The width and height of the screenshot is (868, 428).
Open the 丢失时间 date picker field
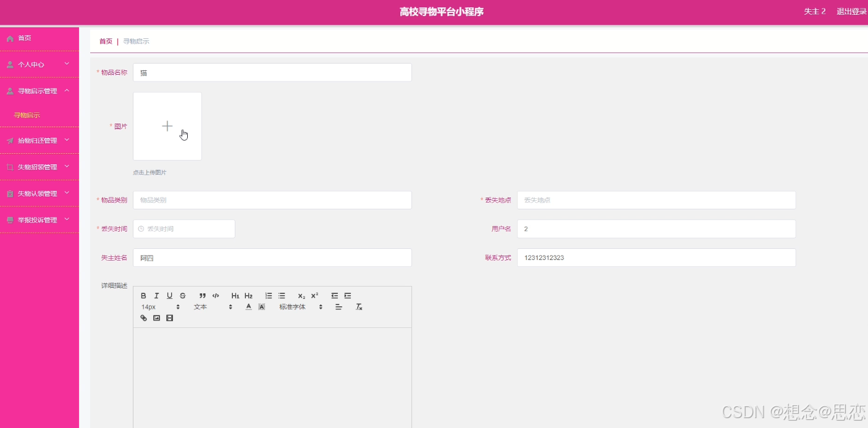coord(184,229)
